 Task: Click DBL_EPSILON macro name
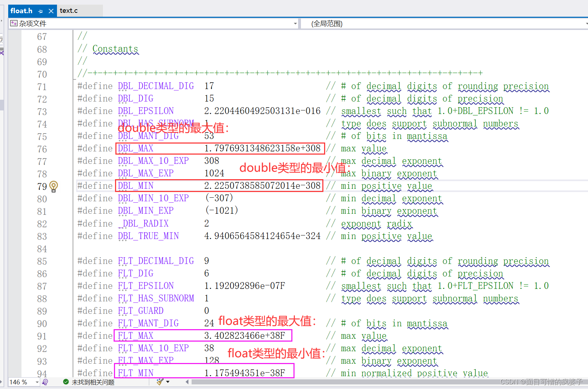tap(146, 111)
